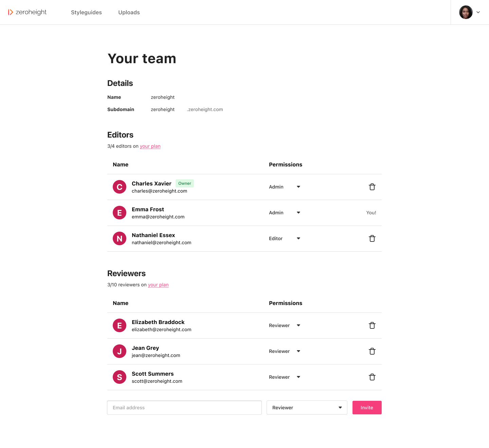Open the Reviewer dropdown next to Invite
489x448 pixels.
[x=307, y=408]
